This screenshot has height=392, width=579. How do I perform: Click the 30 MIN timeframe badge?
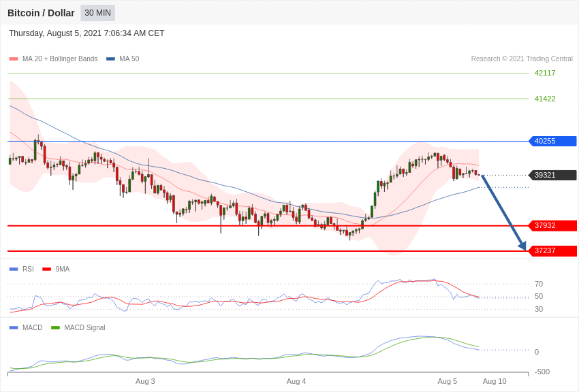98,13
